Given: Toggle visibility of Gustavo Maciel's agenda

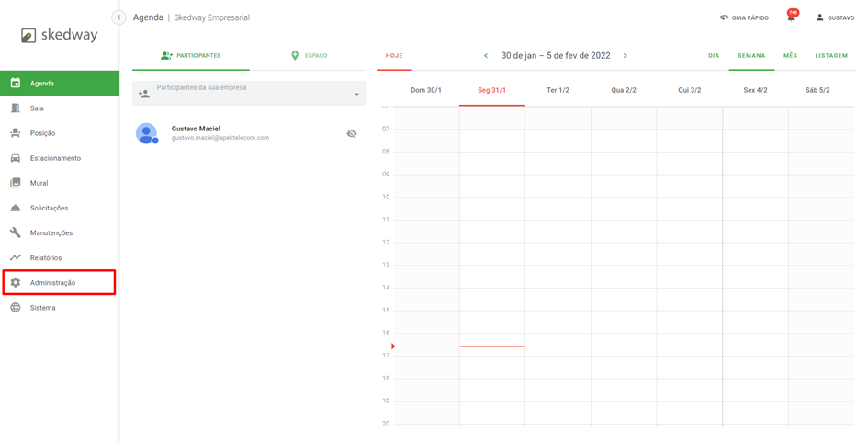Looking at the screenshot, I should tap(351, 134).
